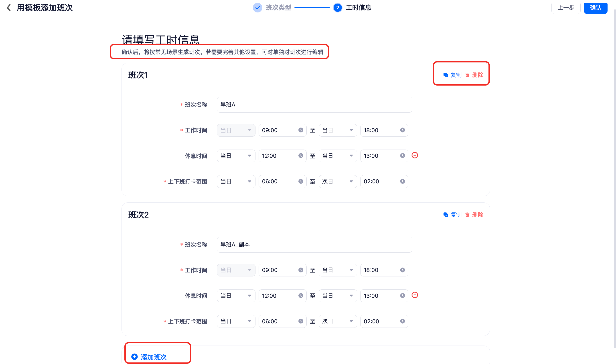Click the 复制 copy icon for 班次2
This screenshot has height=364, width=616.
[x=445, y=215]
